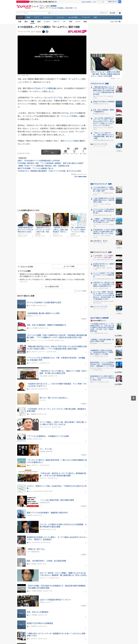
Task: Open Yahoo! JAPAN header link
Action: coord(86,2)
